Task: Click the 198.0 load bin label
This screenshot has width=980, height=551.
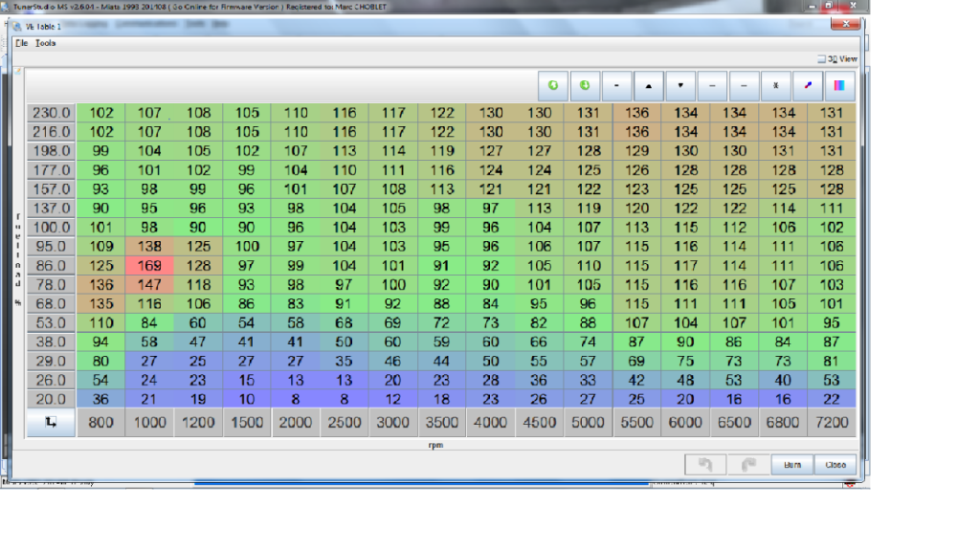Action: pyautogui.click(x=51, y=151)
